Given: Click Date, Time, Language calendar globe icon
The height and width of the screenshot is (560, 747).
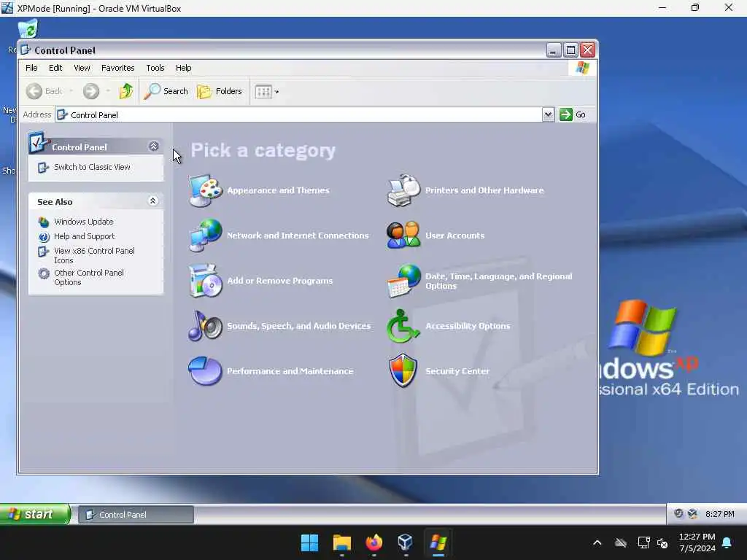Looking at the screenshot, I should click(403, 281).
